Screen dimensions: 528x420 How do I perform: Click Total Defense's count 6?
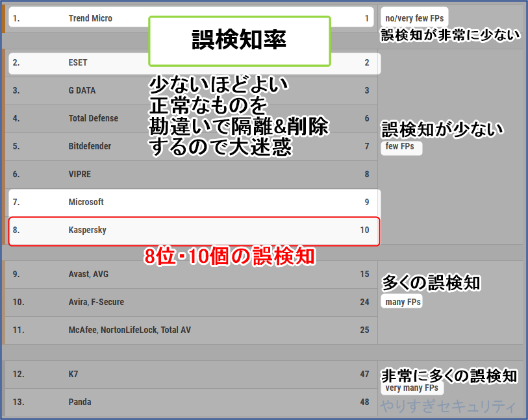click(367, 118)
